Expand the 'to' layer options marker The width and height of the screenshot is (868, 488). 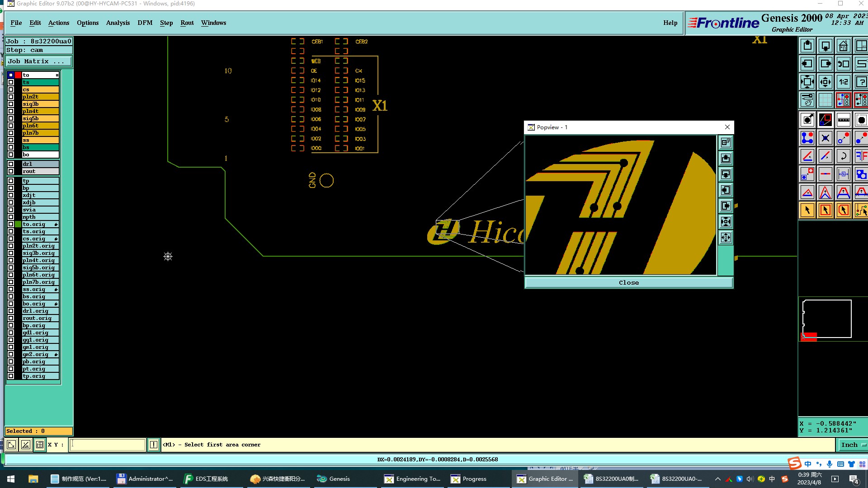click(57, 75)
